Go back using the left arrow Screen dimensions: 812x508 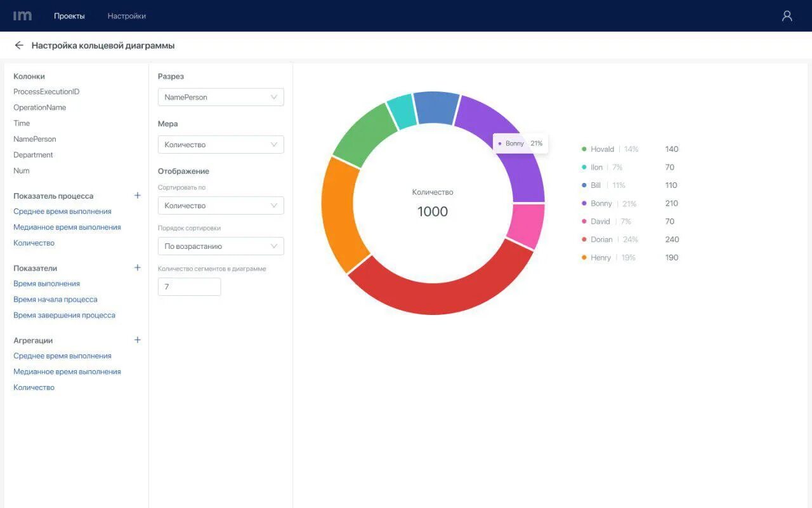(x=19, y=45)
